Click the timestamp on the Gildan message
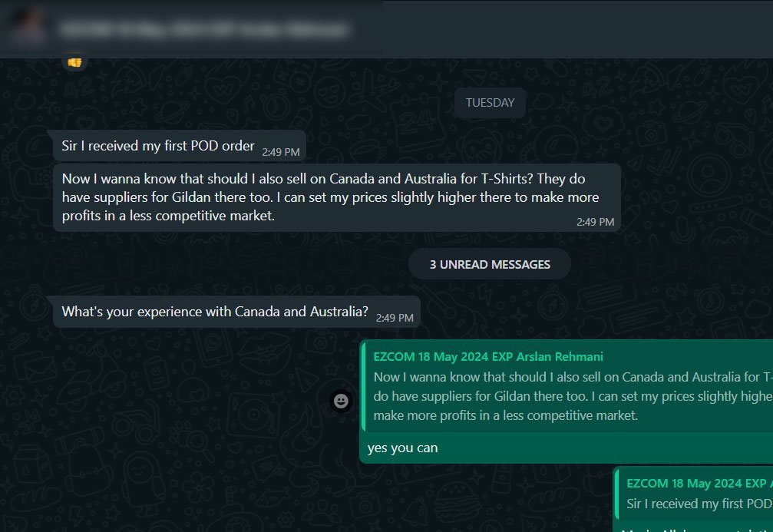Screen dimensions: 773x532 (596, 222)
